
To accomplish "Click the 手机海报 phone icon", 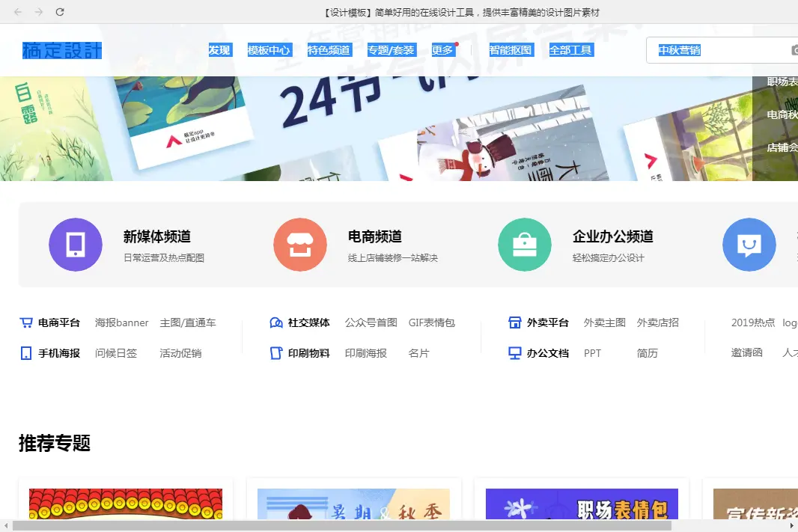I will 26,353.
